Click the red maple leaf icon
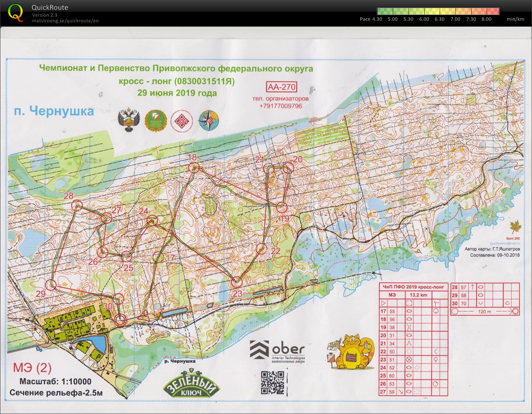This screenshot has width=532, height=414. coord(516,226)
